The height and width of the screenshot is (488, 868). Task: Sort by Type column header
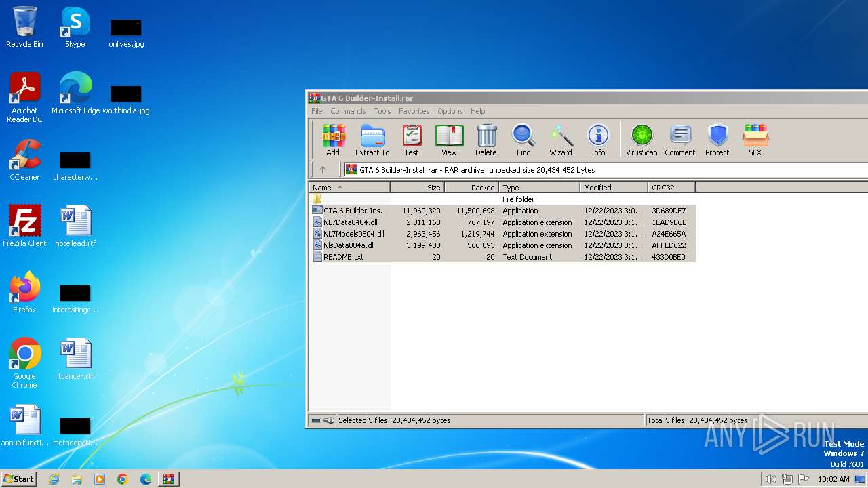pyautogui.click(x=540, y=188)
